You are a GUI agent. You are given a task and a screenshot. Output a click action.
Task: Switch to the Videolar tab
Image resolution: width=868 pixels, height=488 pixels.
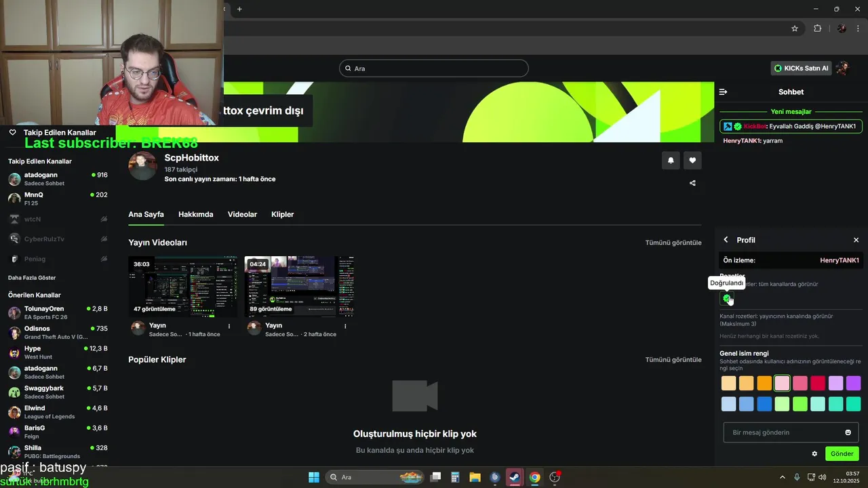[x=242, y=214]
